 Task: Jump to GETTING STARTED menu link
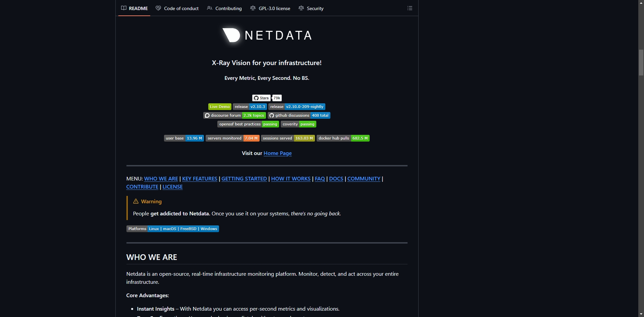[x=244, y=179]
